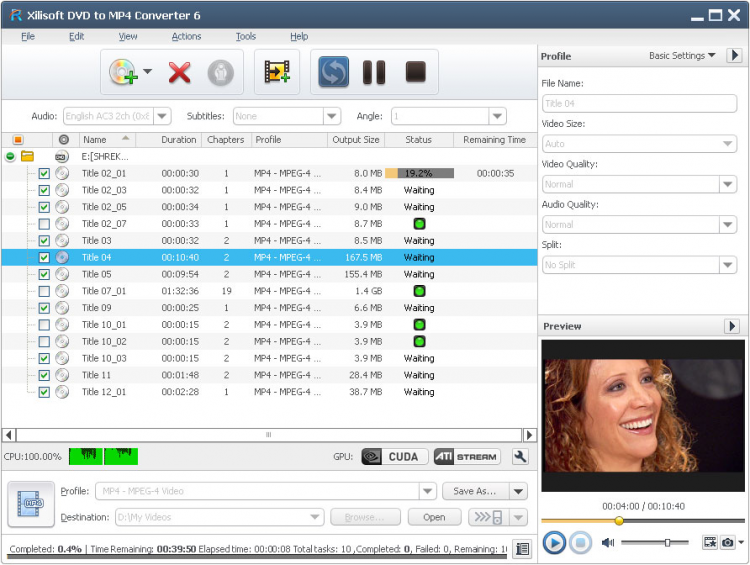Click the CUDA GPU acceleration button

click(x=393, y=457)
